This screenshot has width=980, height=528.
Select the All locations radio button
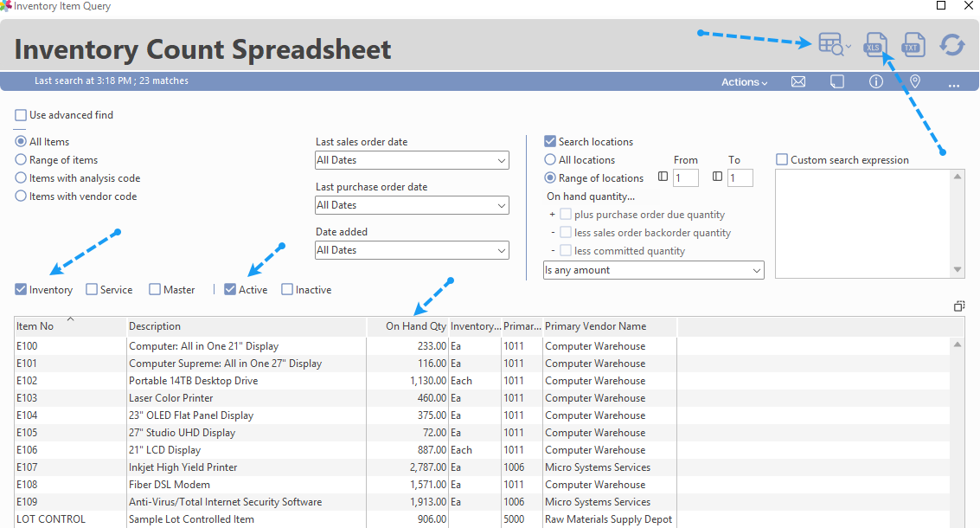click(550, 160)
